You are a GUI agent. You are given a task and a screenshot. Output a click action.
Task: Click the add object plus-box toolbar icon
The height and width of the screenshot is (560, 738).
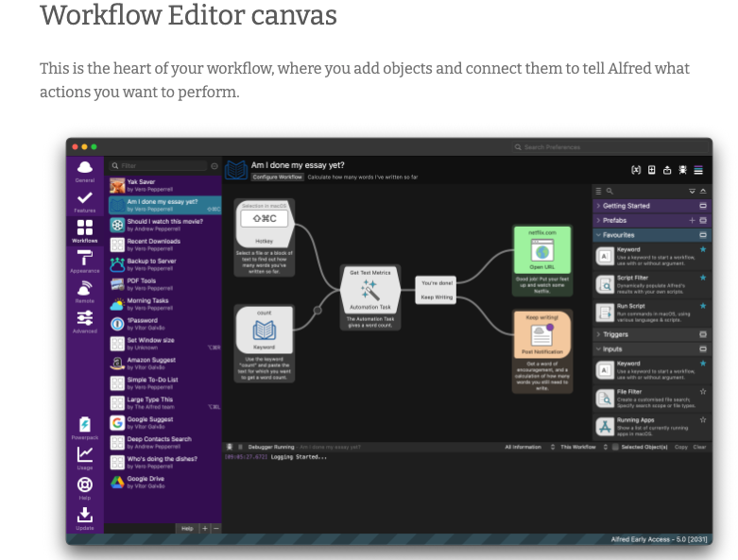[651, 170]
